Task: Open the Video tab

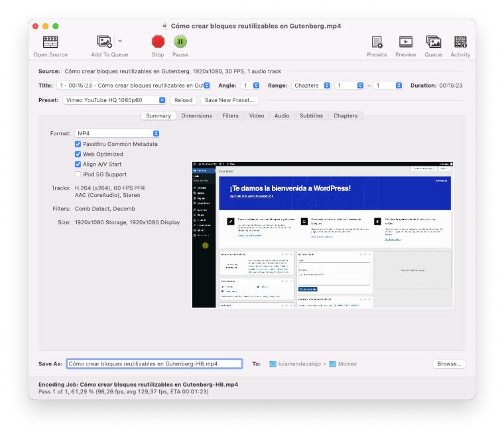Action: [257, 115]
